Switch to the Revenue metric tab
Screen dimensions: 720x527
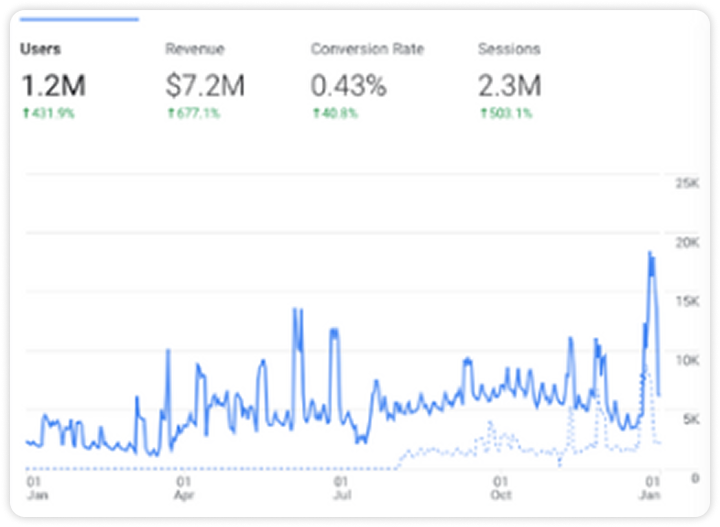point(195,49)
